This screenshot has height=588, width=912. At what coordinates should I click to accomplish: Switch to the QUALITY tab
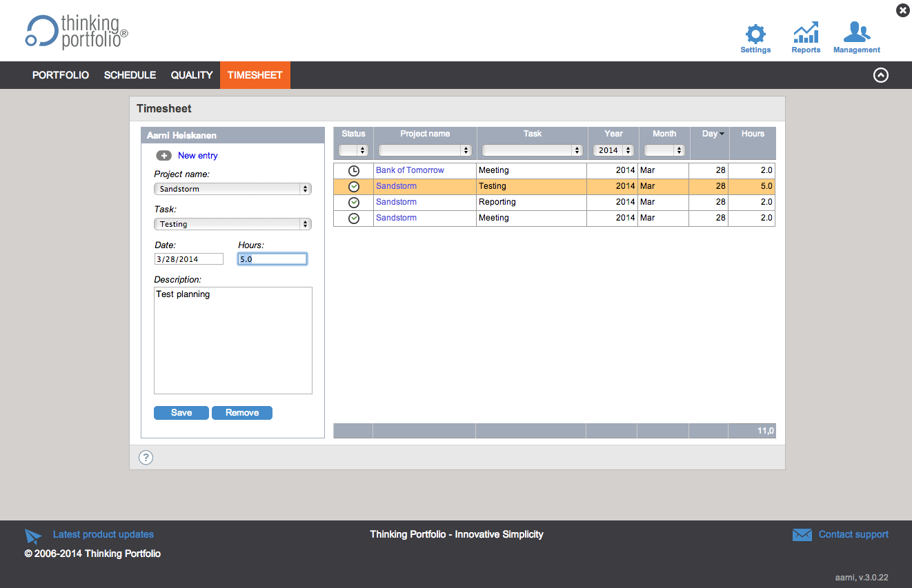(192, 75)
